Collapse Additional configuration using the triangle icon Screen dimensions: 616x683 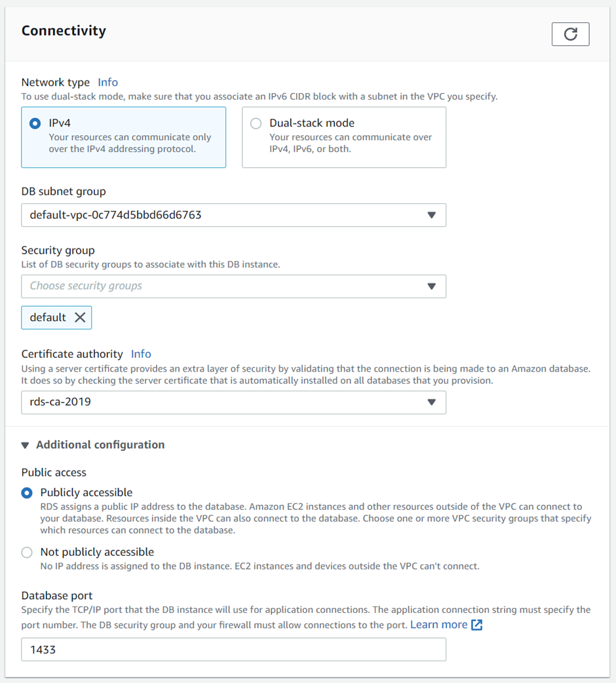pyautogui.click(x=26, y=445)
